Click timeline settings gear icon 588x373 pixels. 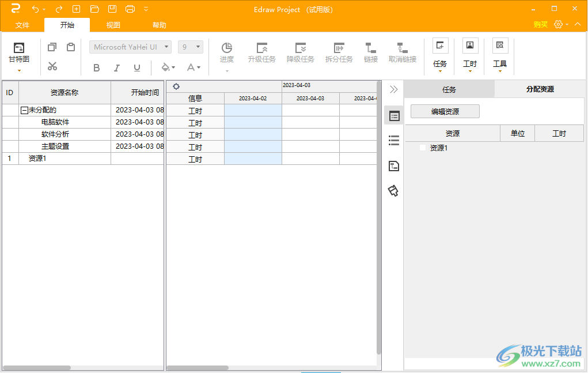[176, 86]
